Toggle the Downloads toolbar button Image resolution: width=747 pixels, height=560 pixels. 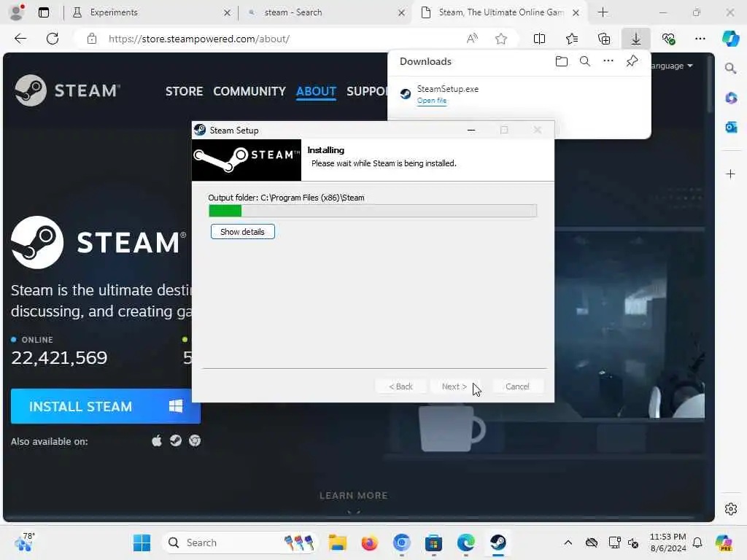(636, 39)
